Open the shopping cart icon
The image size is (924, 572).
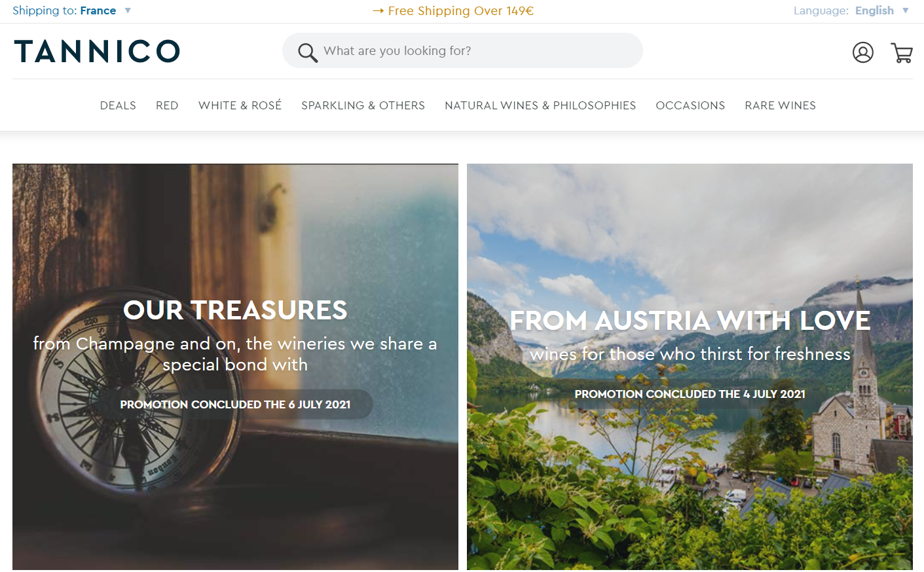click(902, 52)
